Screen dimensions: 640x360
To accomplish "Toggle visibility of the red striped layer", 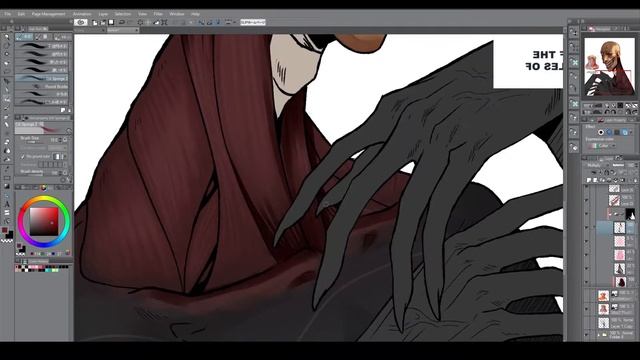I will (x=587, y=200).
